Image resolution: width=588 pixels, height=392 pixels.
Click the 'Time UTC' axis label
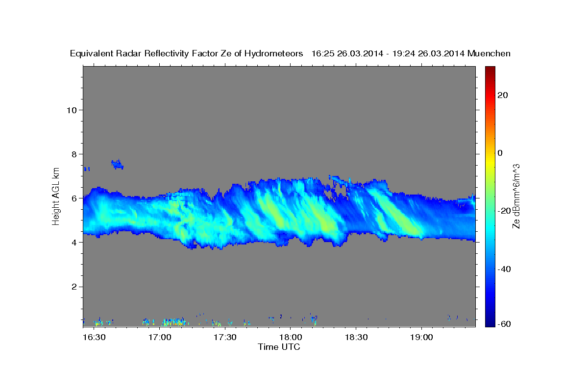coord(279,347)
